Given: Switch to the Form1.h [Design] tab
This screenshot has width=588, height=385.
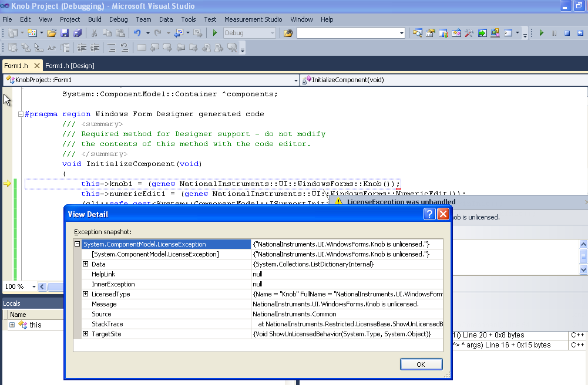Looking at the screenshot, I should pos(70,66).
